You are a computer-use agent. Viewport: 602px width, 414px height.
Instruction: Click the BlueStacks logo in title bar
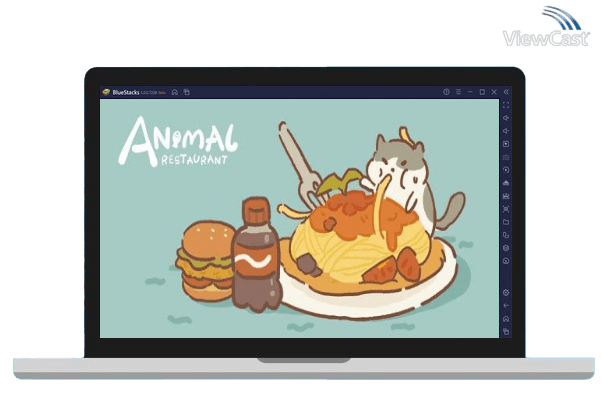pos(106,92)
